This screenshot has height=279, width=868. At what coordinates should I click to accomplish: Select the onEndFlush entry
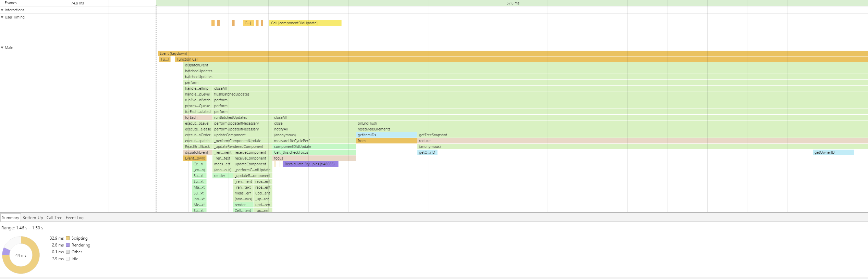coord(612,123)
